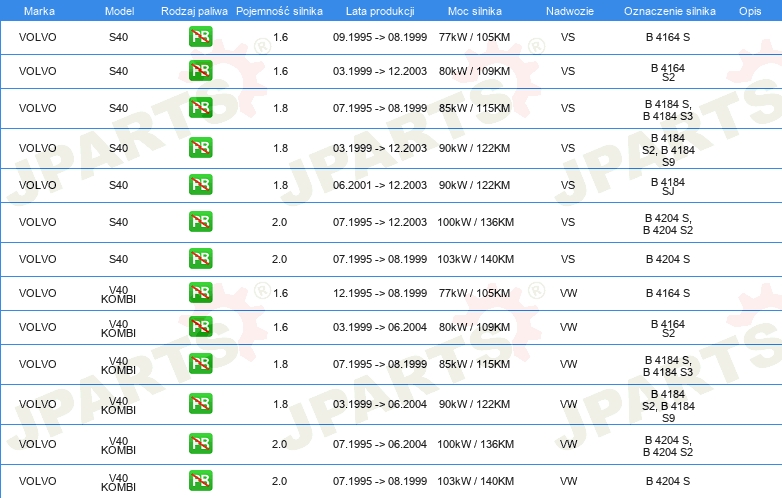782x498 pixels.
Task: Click capacity '2.0' in S40 100kW row
Action: 279,222
